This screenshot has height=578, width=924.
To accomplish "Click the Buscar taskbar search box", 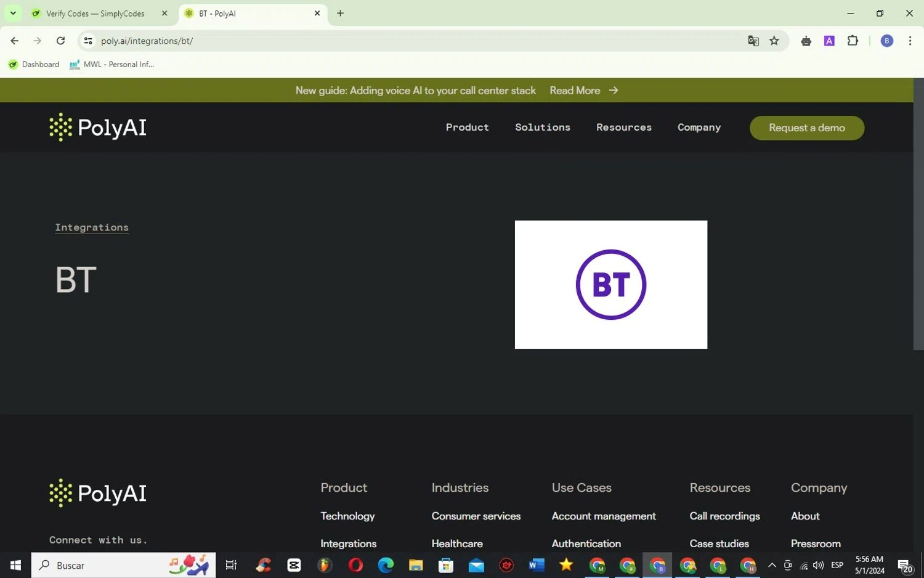I will coord(123,565).
